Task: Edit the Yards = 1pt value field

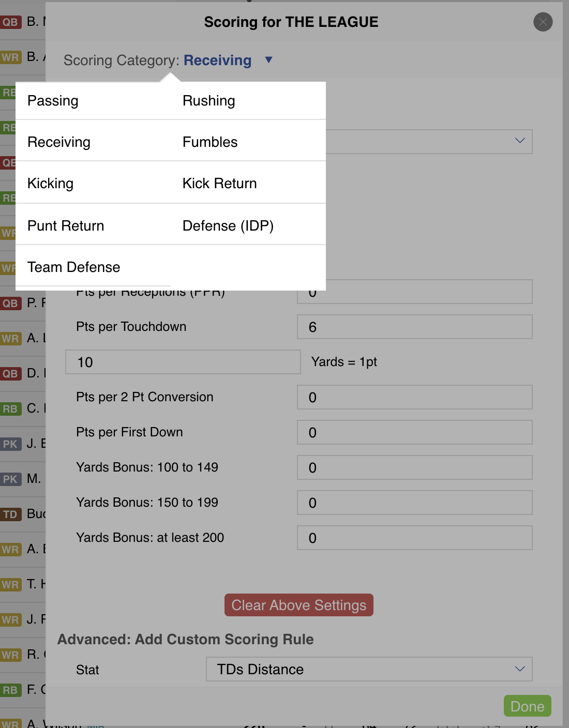Action: (x=183, y=362)
